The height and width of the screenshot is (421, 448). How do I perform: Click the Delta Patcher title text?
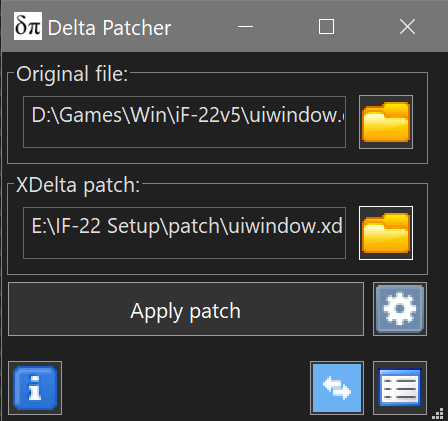point(109,28)
